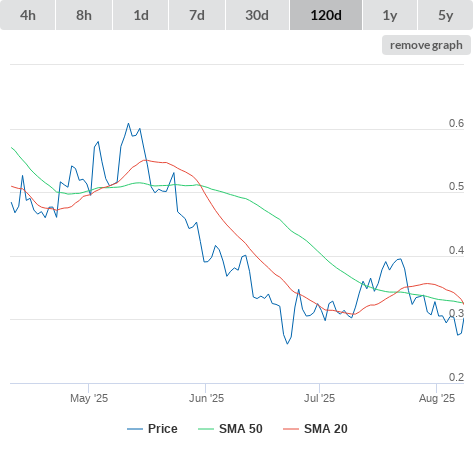The width and height of the screenshot is (474, 455).
Task: Click the remove graph button
Action: coord(426,45)
